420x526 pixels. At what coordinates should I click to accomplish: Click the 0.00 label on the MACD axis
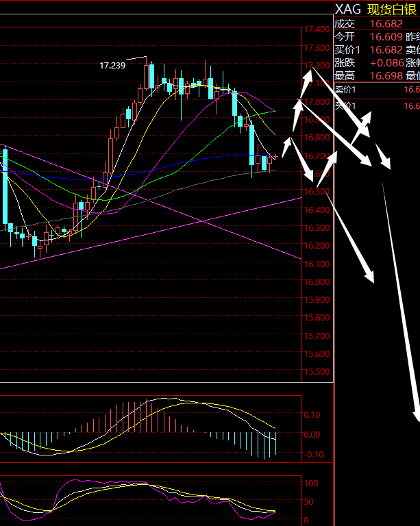coord(312,435)
